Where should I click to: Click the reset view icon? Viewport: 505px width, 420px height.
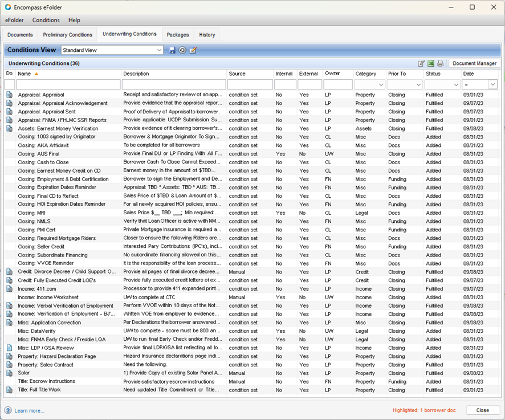[182, 50]
